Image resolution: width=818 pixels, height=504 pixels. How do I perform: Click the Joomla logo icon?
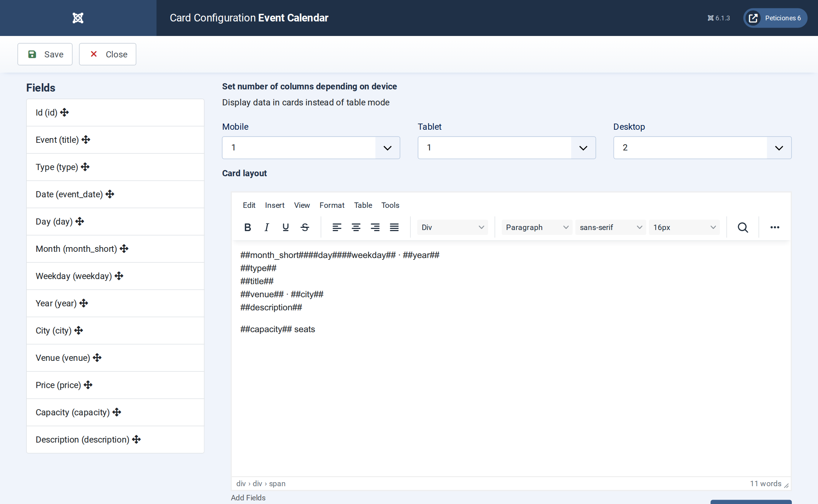coord(78,18)
